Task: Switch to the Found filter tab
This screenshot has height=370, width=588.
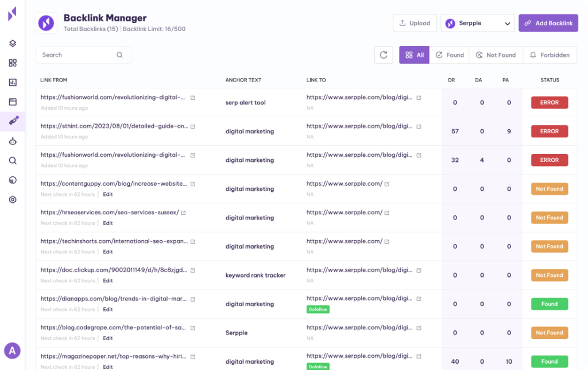Action: (450, 55)
